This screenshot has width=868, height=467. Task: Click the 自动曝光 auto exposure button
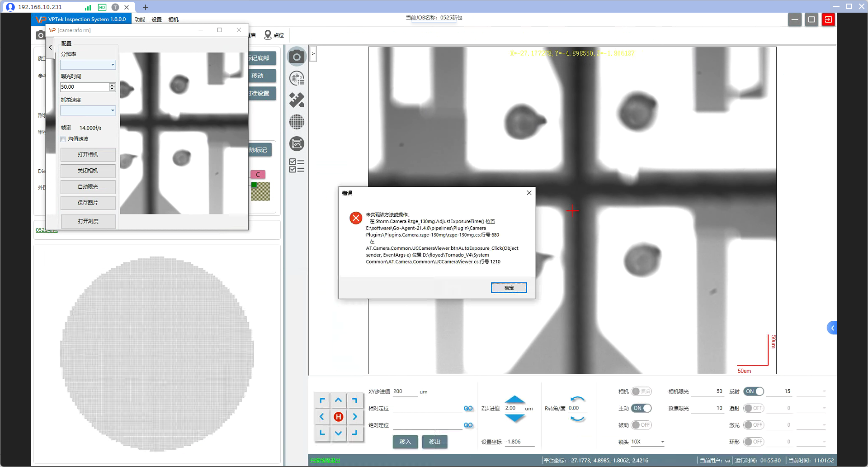pos(88,187)
